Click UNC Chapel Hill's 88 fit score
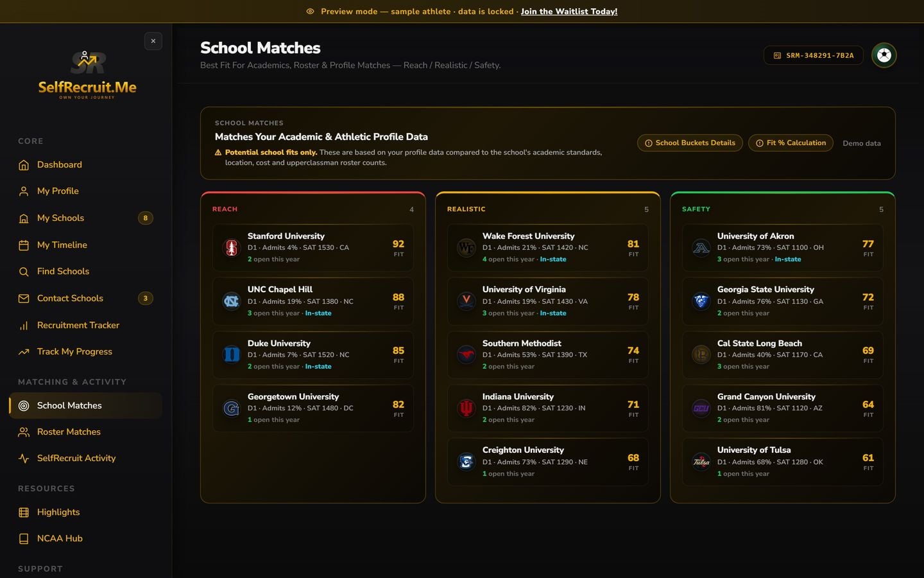 coord(398,297)
